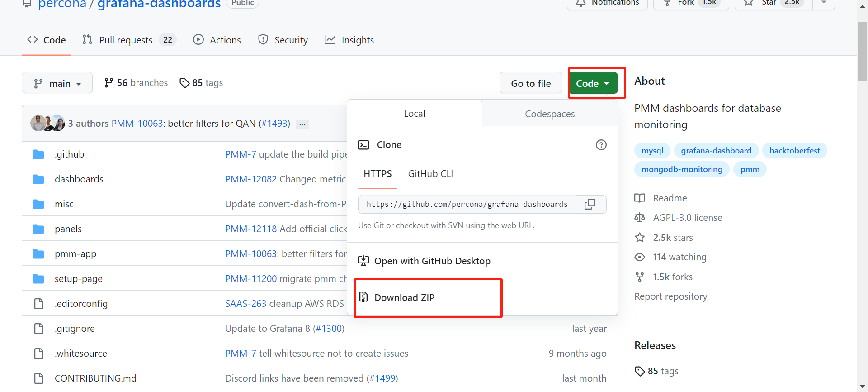Screen dimensions: 868x392
Task: Click the CONTRIBUTING.md file icon
Action: tap(39, 378)
